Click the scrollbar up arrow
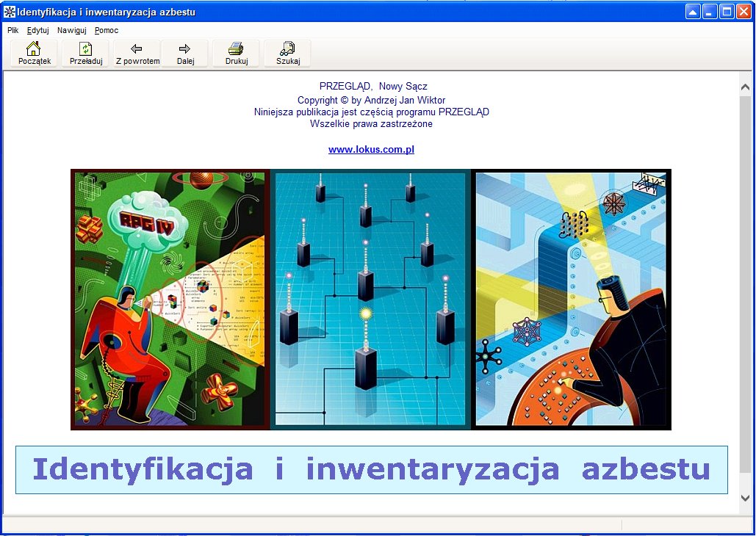This screenshot has height=536, width=756. coord(746,87)
